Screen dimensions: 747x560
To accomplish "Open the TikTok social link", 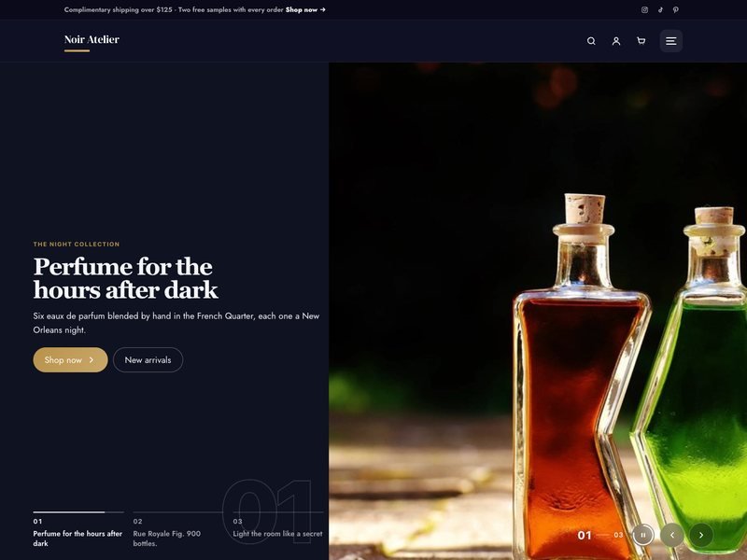I will point(660,9).
